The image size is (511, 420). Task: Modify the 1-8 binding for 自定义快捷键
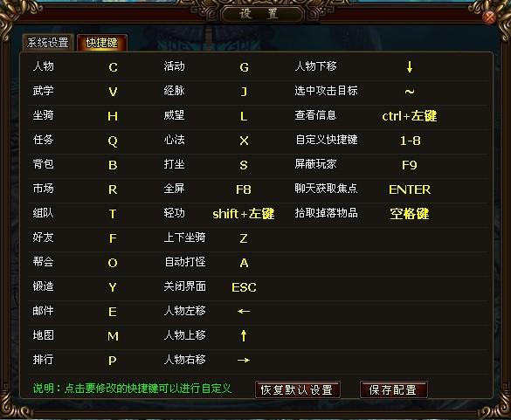point(410,141)
